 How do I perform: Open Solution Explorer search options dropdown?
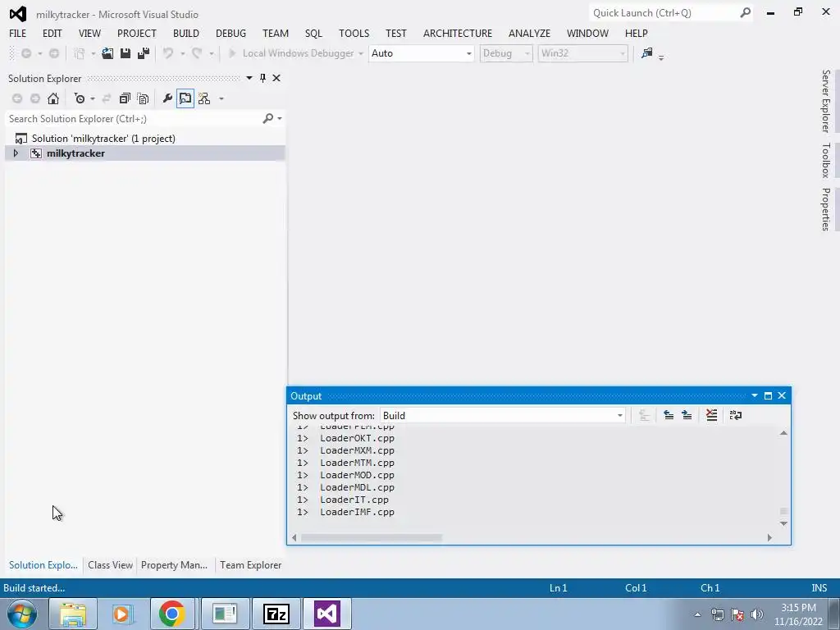(x=280, y=118)
